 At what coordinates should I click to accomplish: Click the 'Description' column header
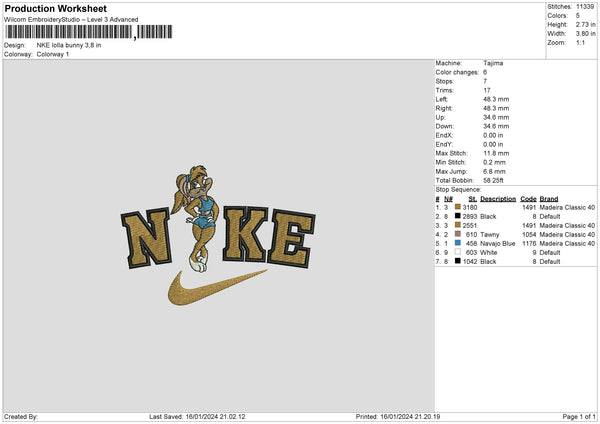[x=498, y=199]
